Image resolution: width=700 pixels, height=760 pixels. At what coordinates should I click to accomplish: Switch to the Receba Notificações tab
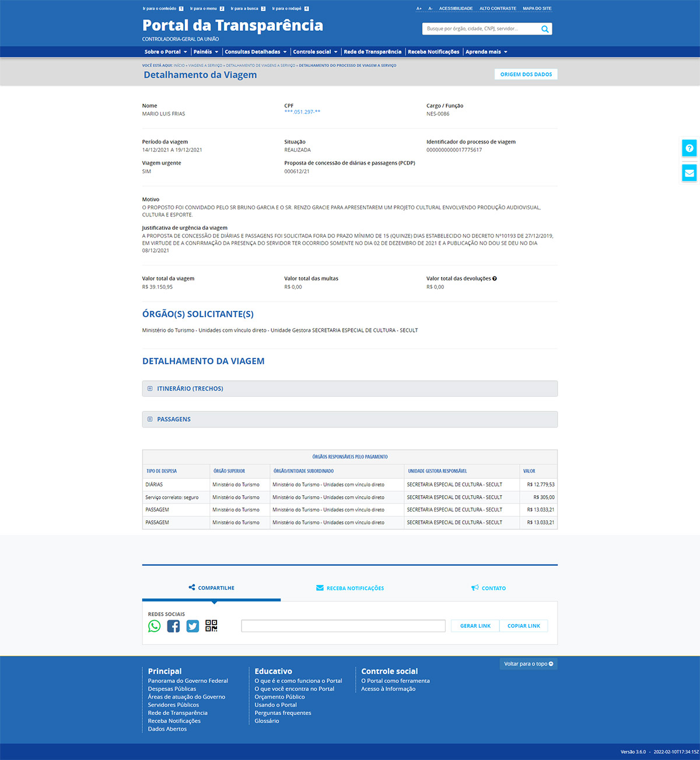coord(350,588)
